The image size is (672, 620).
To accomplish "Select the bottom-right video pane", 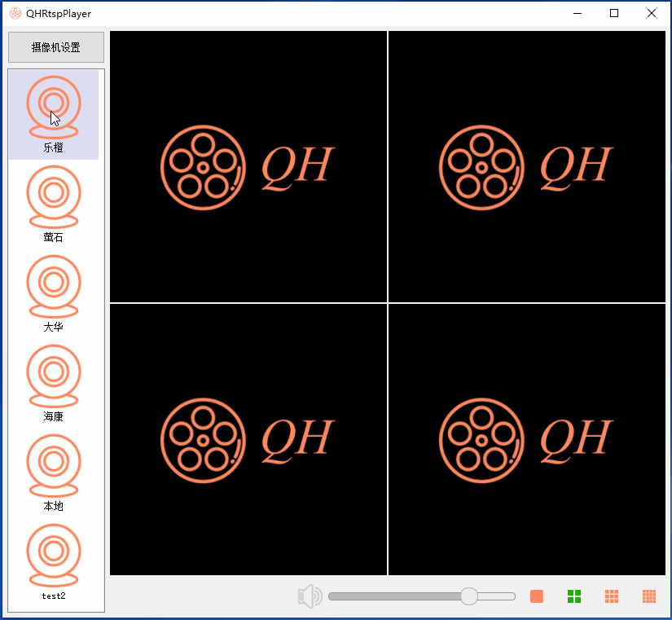I will [527, 439].
